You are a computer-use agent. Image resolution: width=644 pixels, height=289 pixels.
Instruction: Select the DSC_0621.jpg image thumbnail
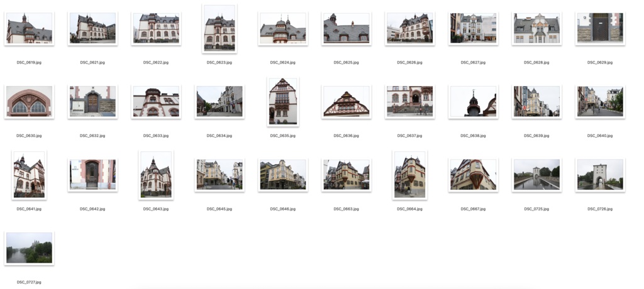point(92,28)
